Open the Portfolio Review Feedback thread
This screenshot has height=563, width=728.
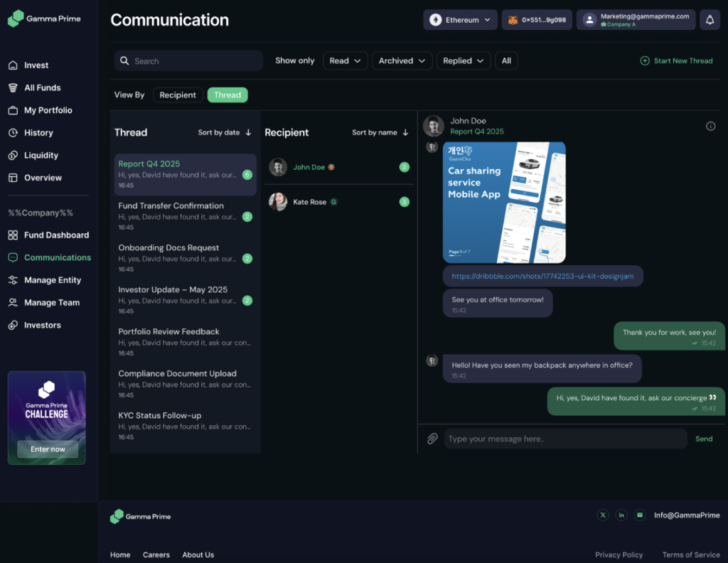tap(186, 342)
